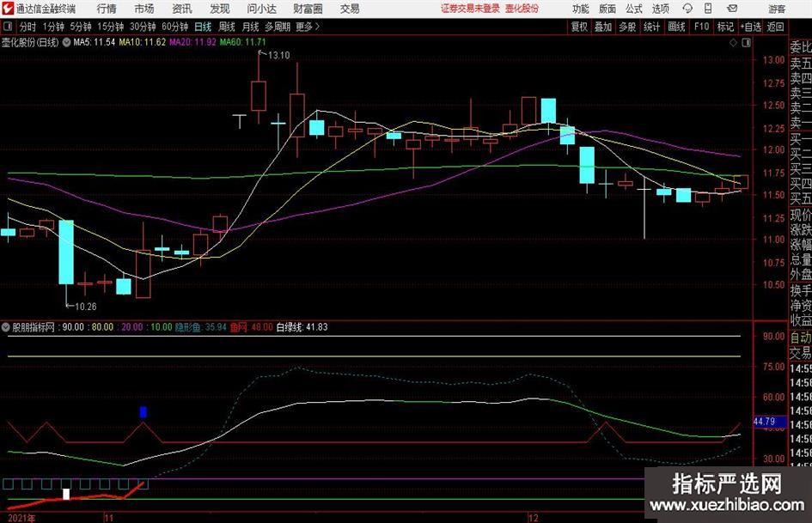Expand the MA indicator settings dropdown arrow
Image resolution: width=812 pixels, height=523 pixels.
tap(66, 42)
